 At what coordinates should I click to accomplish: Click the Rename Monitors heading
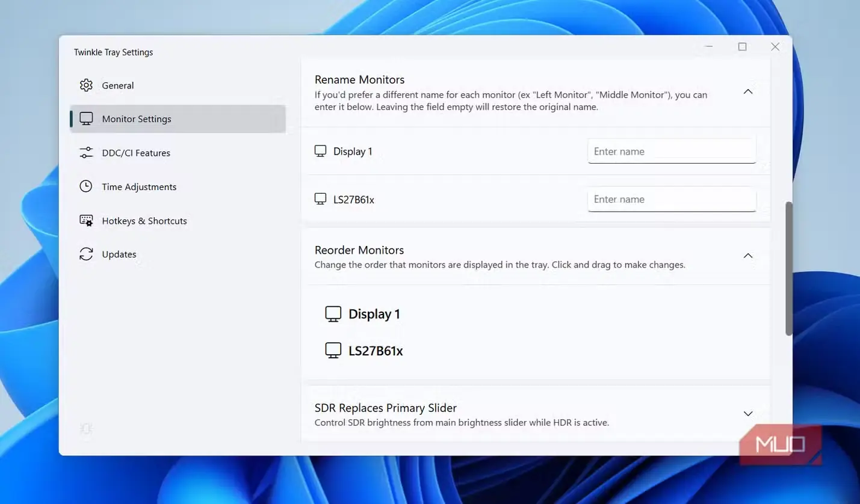coord(359,79)
